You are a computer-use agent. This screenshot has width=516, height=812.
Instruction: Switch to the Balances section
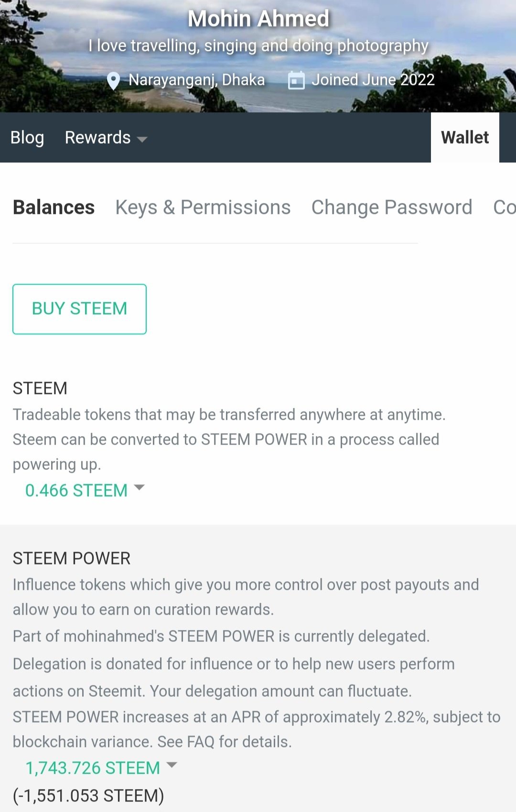(54, 207)
